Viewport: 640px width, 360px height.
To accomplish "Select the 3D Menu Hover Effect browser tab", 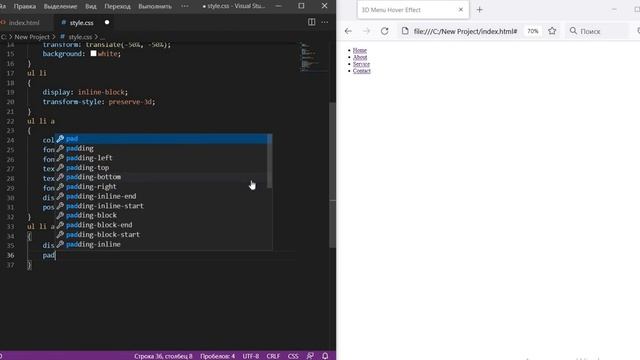I will tap(413, 9).
